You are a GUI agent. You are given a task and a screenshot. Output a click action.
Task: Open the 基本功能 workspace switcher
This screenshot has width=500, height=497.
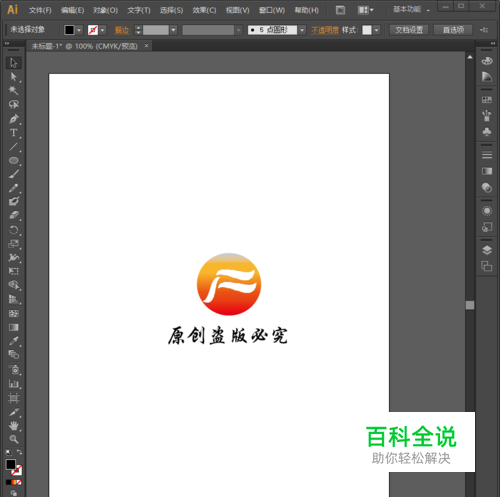(x=411, y=9)
